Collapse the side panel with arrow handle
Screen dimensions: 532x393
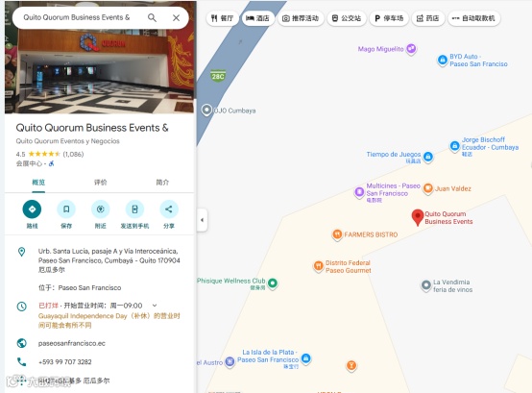[x=203, y=220]
